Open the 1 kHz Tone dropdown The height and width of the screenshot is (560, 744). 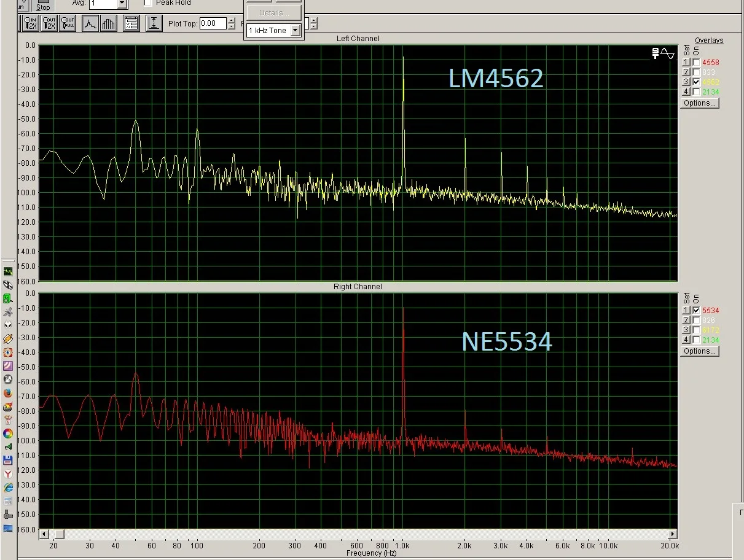pos(295,30)
